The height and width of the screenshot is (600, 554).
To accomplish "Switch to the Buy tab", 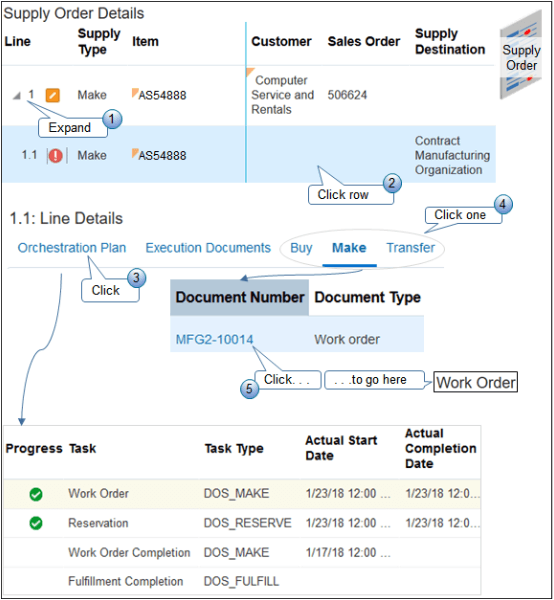I will (301, 248).
